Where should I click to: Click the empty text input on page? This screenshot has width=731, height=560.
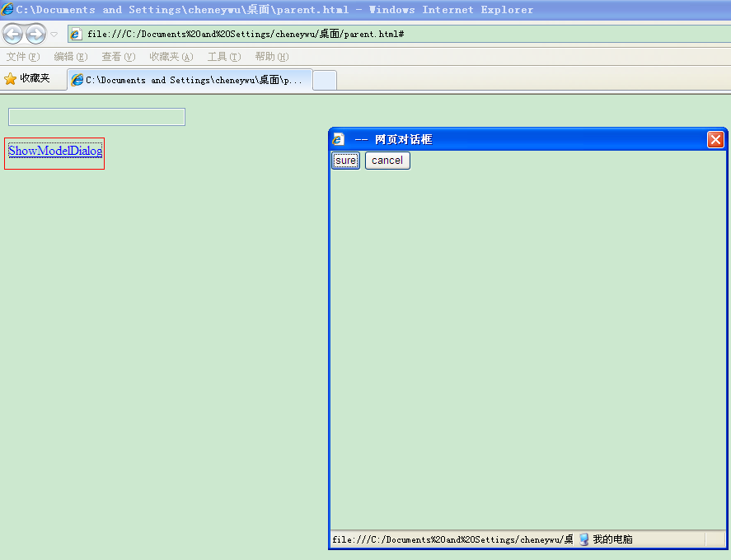[97, 117]
